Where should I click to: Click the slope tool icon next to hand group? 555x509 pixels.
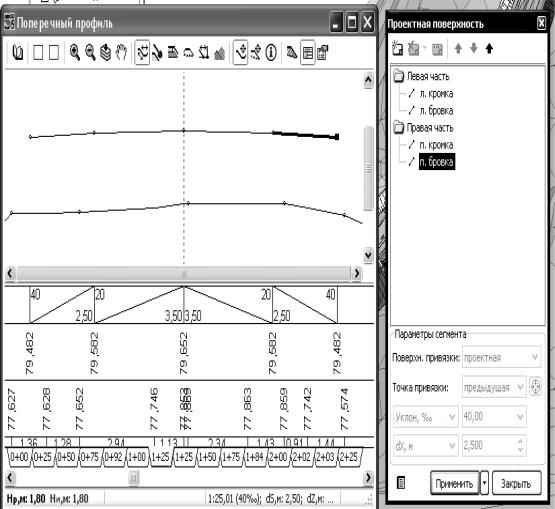[157, 52]
